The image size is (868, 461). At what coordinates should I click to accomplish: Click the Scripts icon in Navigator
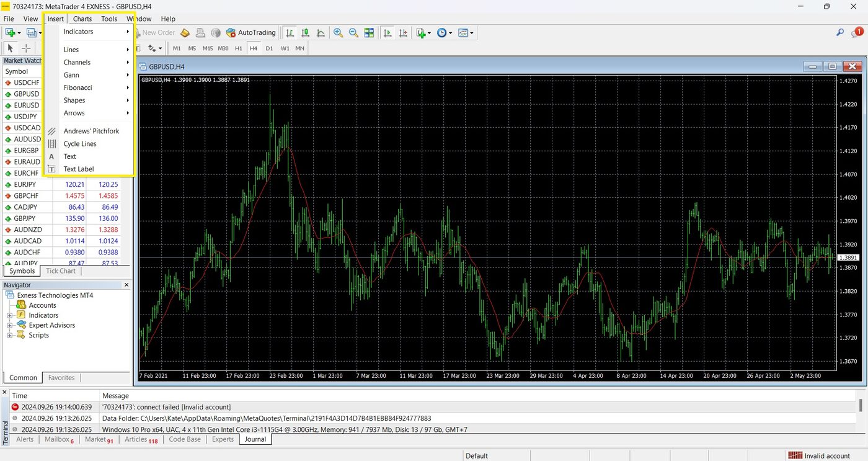coord(21,335)
